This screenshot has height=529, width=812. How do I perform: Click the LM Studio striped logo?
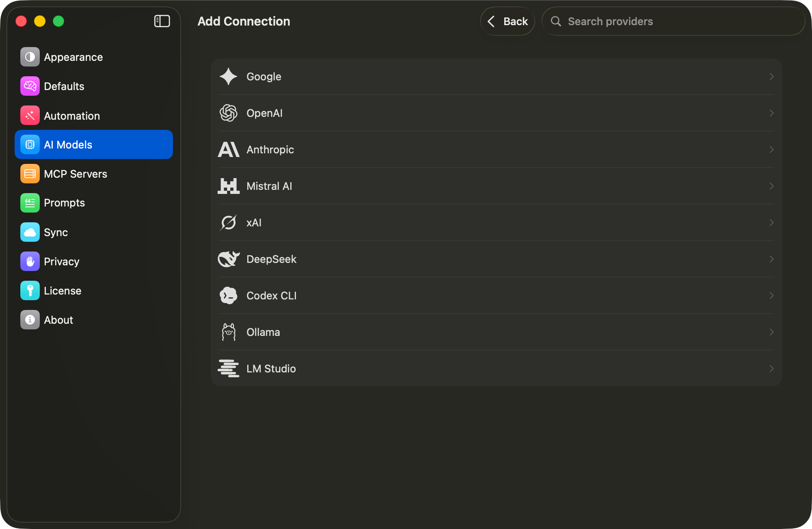coord(229,368)
